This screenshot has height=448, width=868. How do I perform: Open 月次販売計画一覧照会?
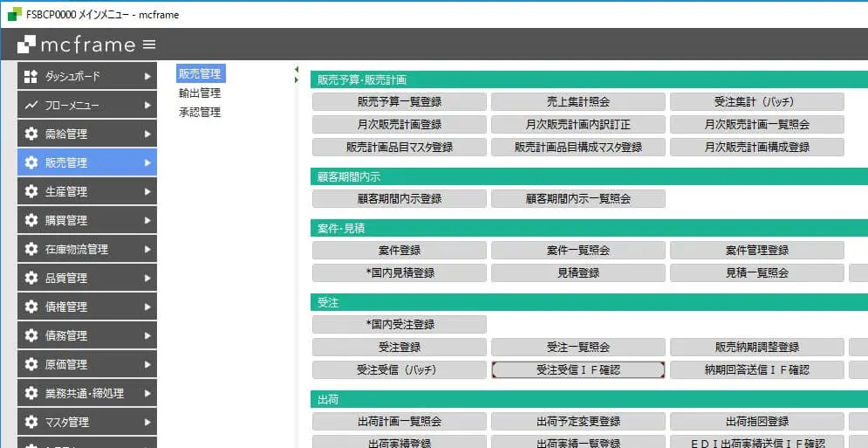[x=756, y=125]
